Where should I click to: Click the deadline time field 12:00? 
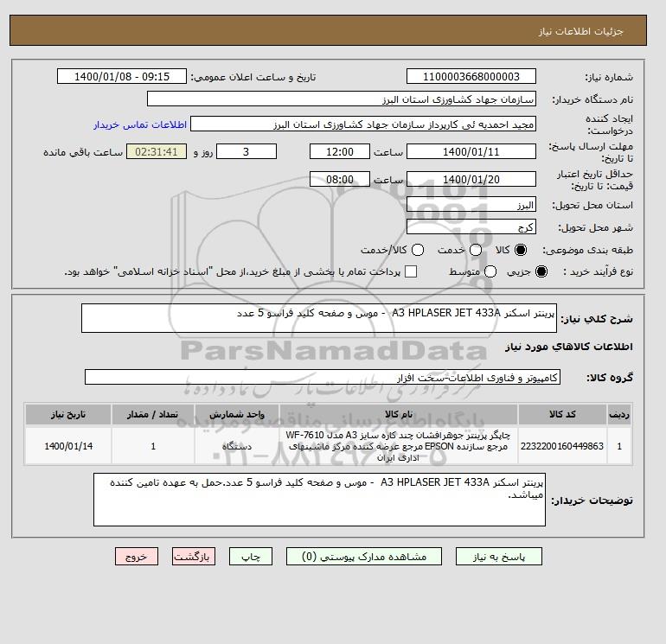340,151
